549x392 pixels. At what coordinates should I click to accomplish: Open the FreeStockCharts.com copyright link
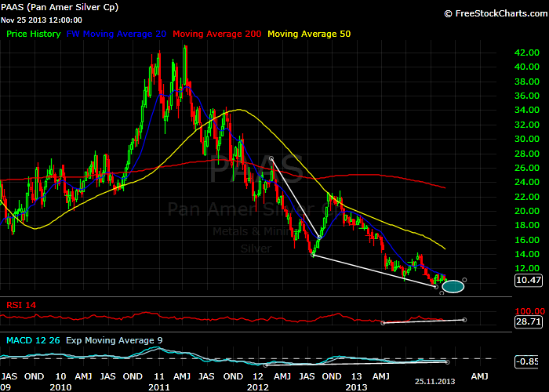(496, 13)
